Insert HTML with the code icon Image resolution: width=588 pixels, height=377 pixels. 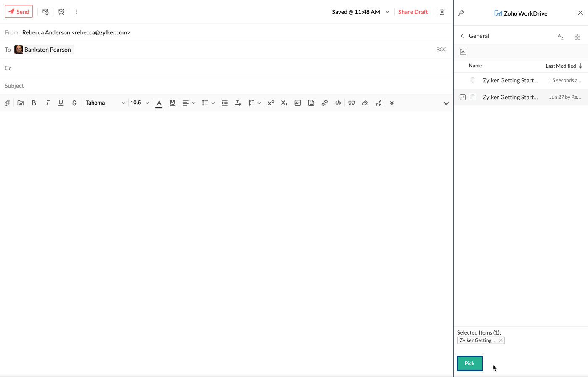pyautogui.click(x=338, y=103)
